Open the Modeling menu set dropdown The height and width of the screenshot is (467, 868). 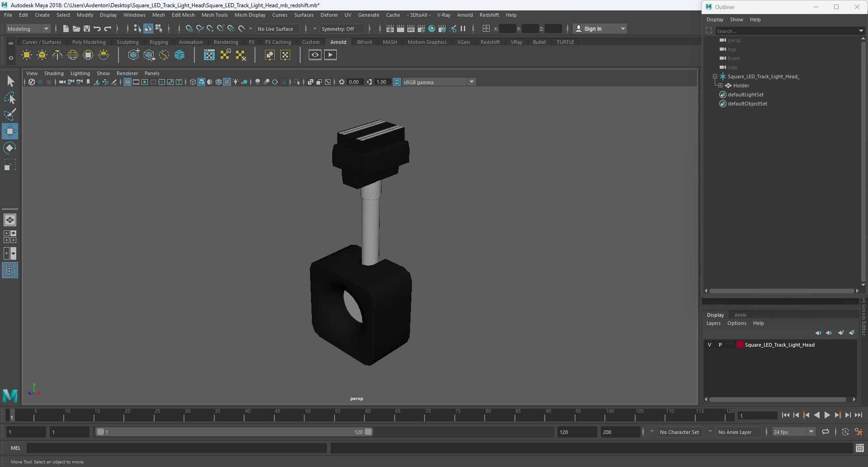(28, 29)
